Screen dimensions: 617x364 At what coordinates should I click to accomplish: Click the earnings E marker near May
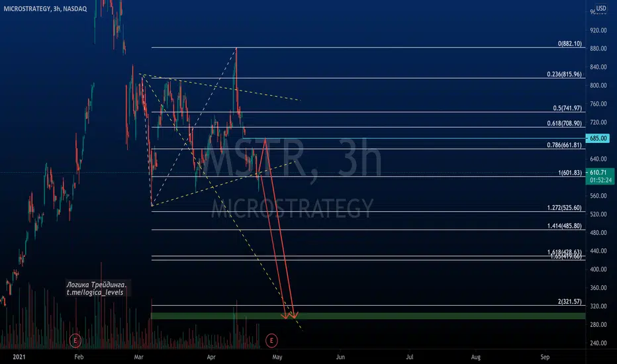coord(271,340)
